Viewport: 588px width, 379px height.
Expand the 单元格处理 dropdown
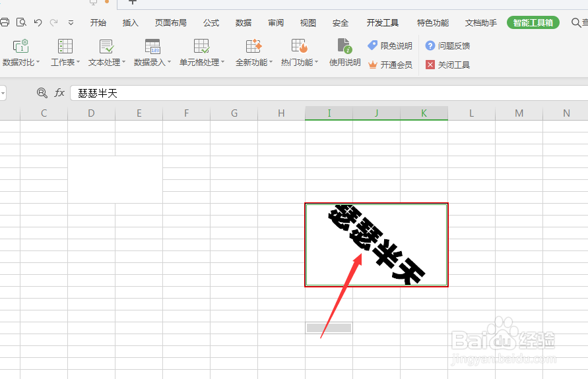(223, 62)
